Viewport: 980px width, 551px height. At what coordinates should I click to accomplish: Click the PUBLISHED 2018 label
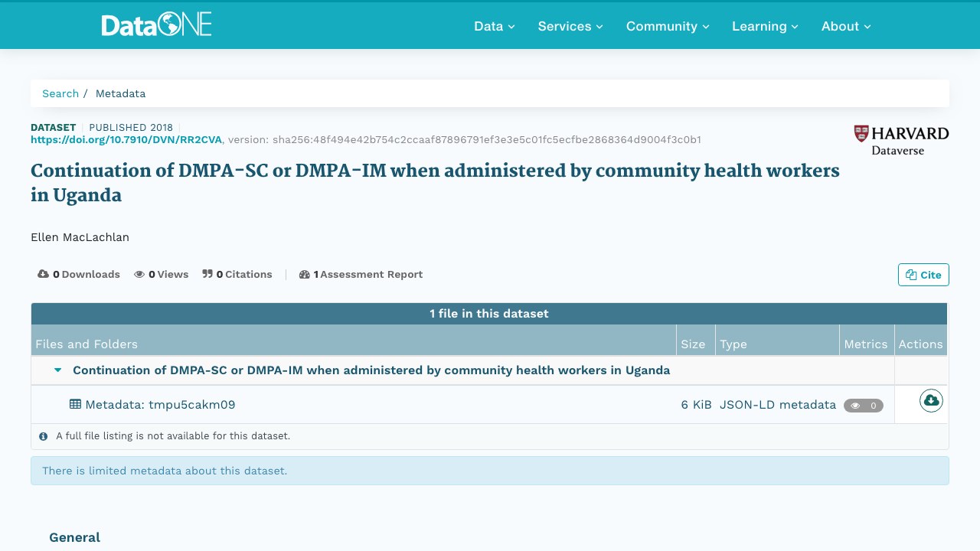click(x=131, y=128)
